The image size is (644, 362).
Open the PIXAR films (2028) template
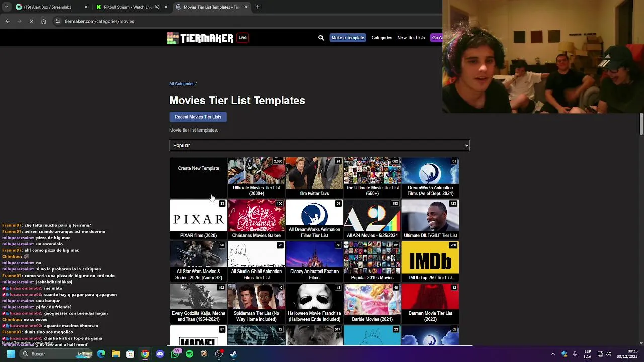(198, 219)
